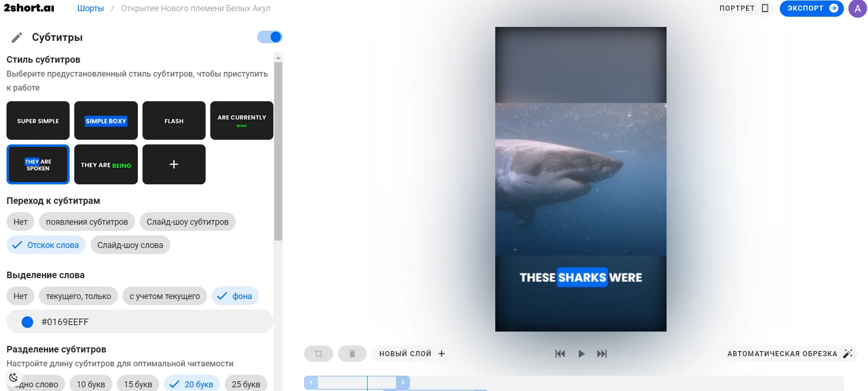Click the crop tool icon

point(318,354)
